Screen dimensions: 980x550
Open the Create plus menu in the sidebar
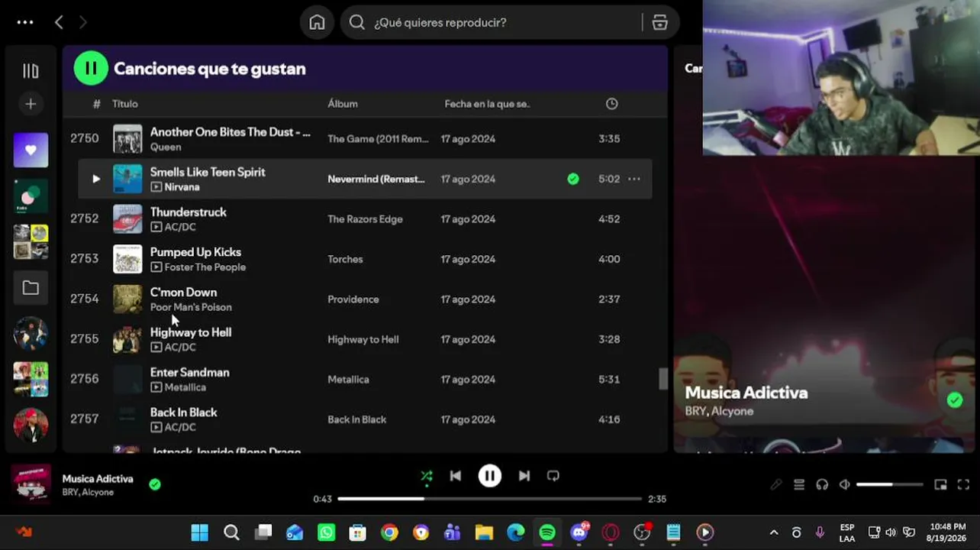(31, 104)
